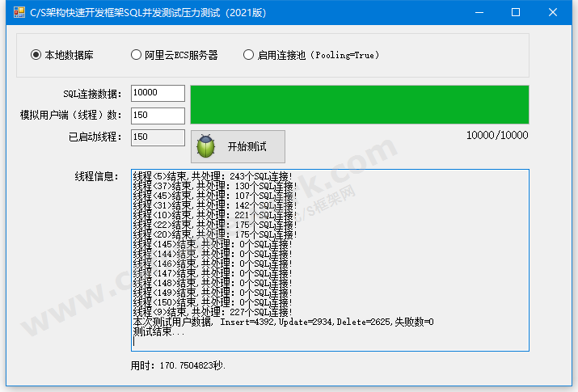The image size is (578, 392).
Task: Minimize the SQL并发测试 window
Action: [x=479, y=12]
